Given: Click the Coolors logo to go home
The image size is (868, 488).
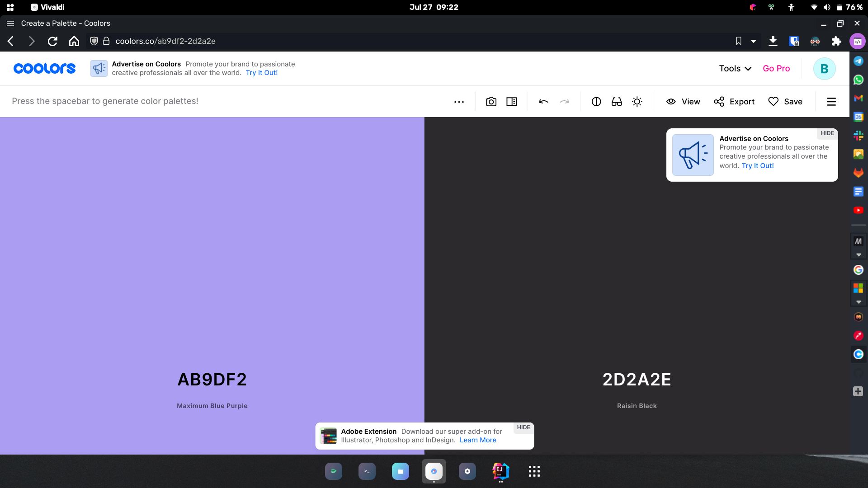Looking at the screenshot, I should pos(44,68).
